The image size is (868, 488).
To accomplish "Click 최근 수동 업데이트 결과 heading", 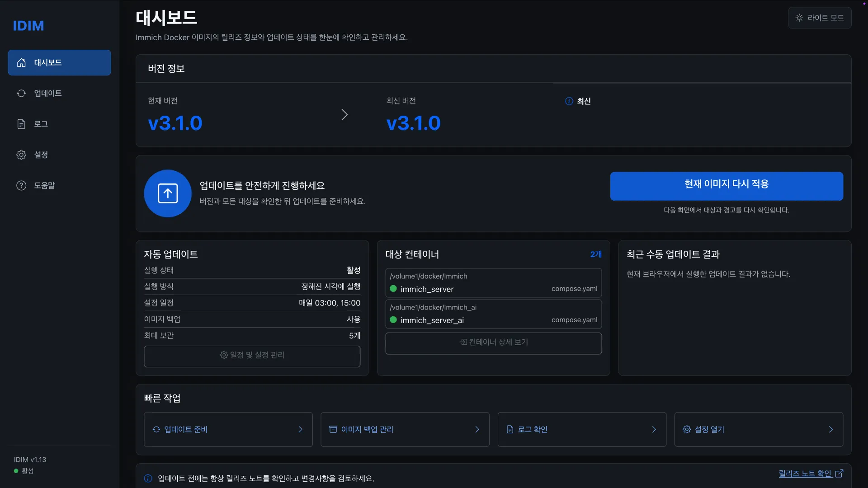I will pyautogui.click(x=673, y=254).
